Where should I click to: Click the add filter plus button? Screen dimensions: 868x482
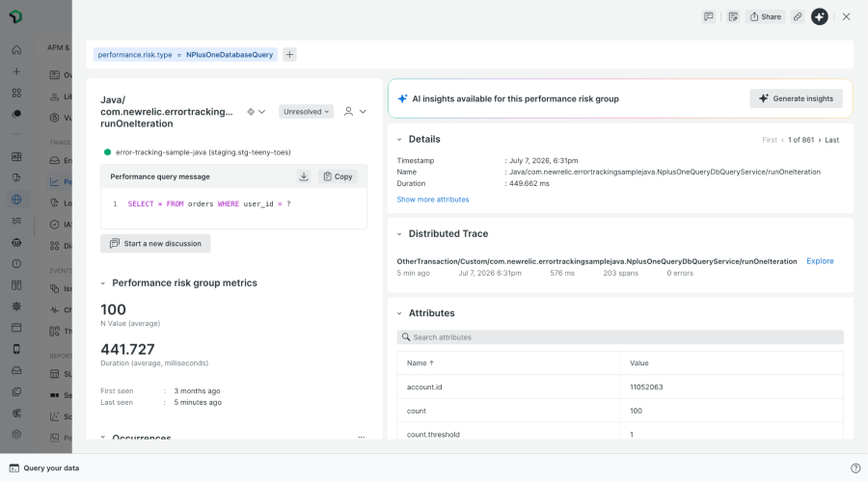coord(289,54)
